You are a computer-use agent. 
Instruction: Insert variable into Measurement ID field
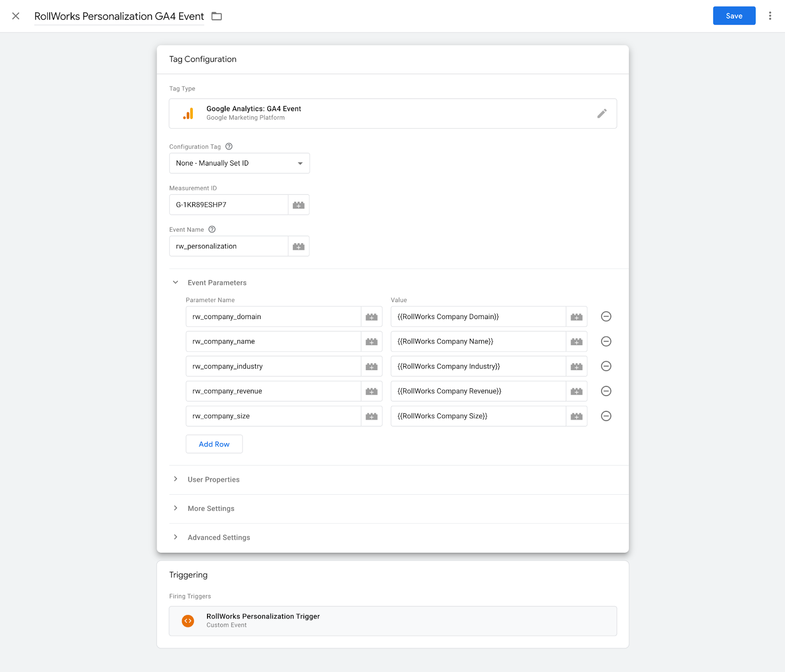point(299,205)
